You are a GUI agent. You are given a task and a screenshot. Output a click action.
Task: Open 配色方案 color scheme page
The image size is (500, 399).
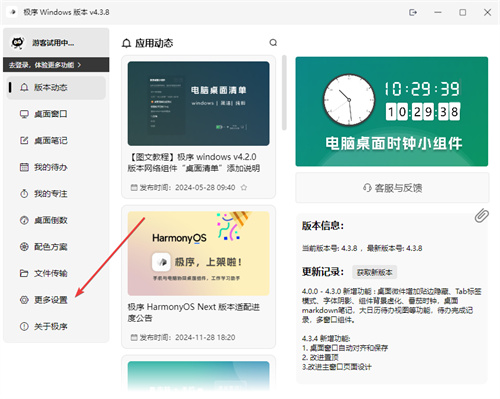pyautogui.click(x=56, y=247)
